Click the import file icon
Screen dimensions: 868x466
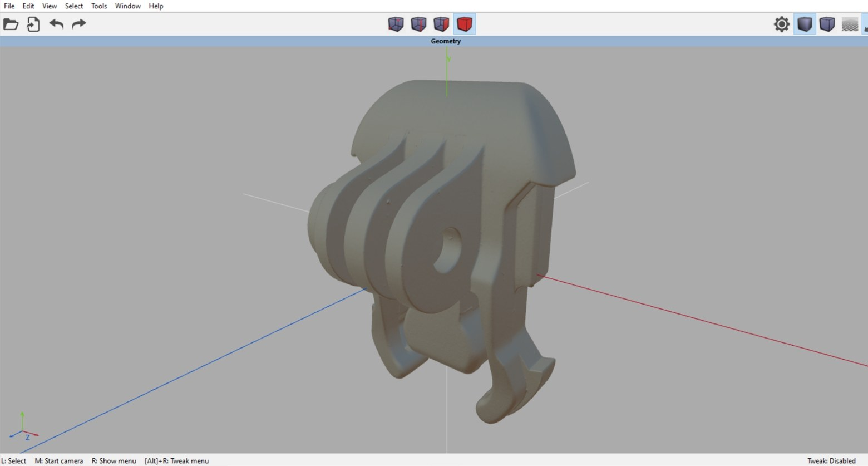pyautogui.click(x=33, y=24)
